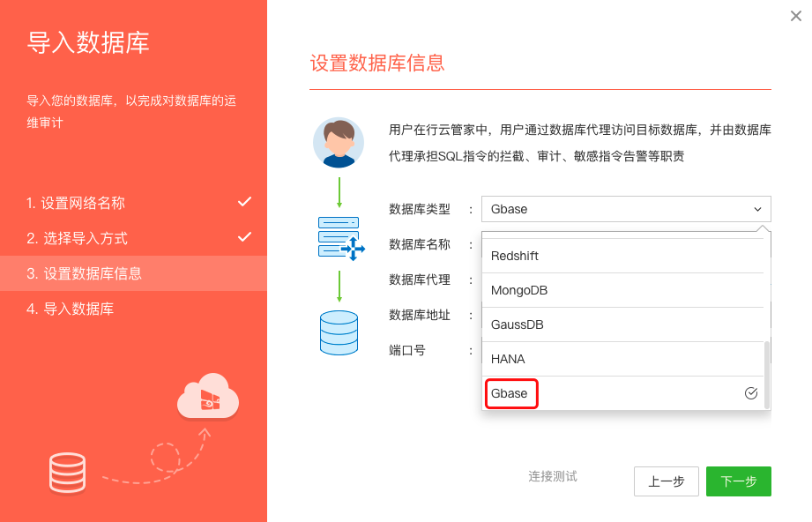Screen dimensions: 812x522
Task: Click the user avatar icon
Action: pyautogui.click(x=339, y=143)
